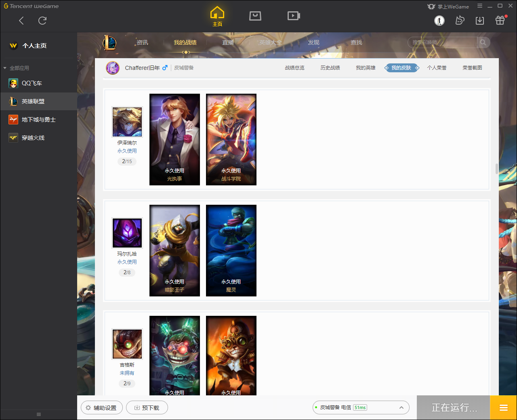This screenshot has height=420, width=517.
Task: Open the video live icon in top bar
Action: [294, 16]
